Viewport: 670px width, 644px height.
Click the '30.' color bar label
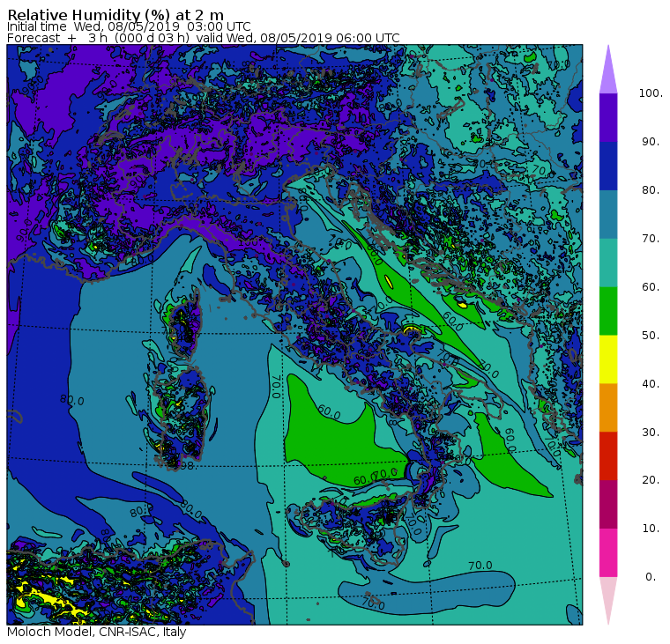coord(651,433)
